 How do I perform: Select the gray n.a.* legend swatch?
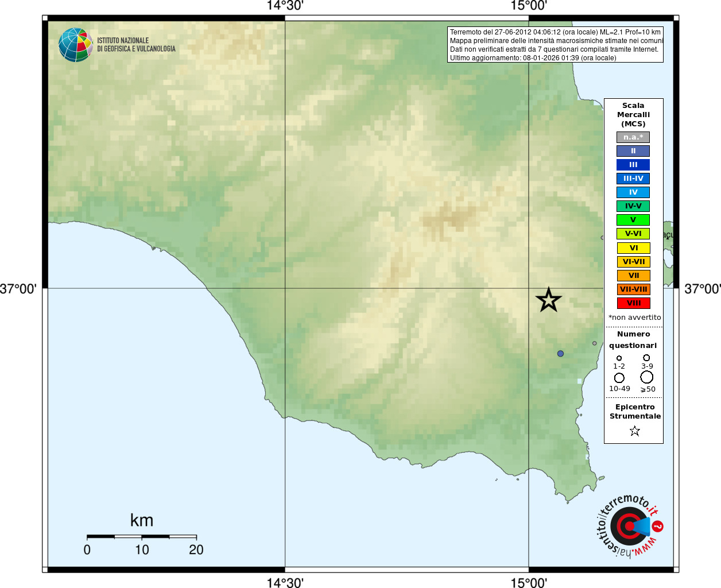tap(633, 137)
